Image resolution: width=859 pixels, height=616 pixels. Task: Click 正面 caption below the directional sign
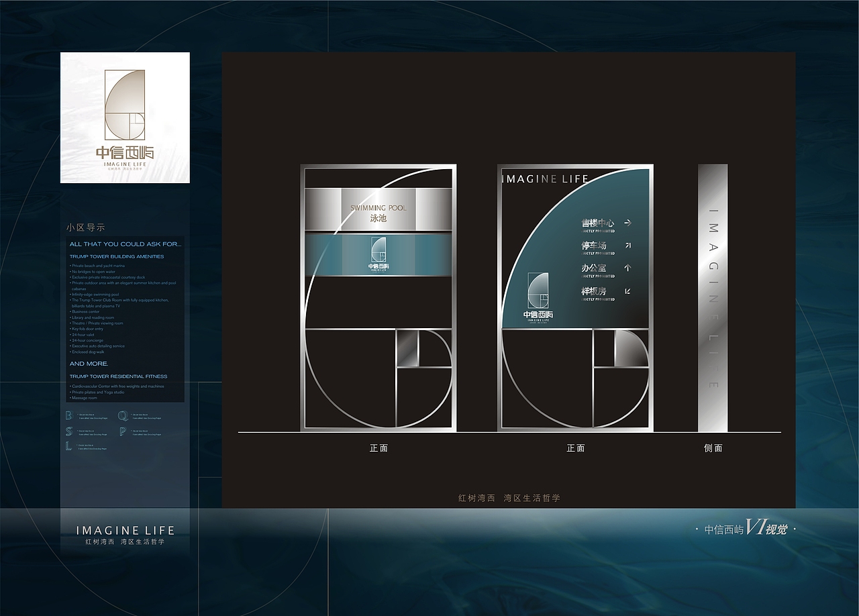(576, 448)
